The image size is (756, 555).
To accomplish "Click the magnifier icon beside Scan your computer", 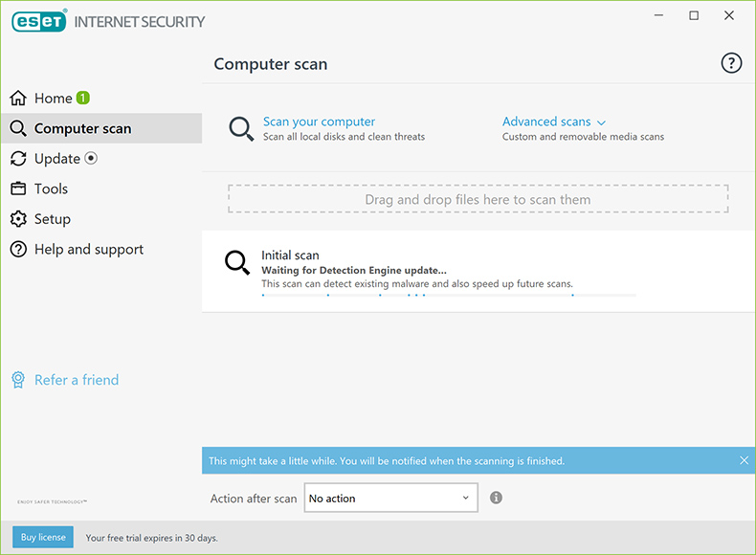I will (x=241, y=129).
